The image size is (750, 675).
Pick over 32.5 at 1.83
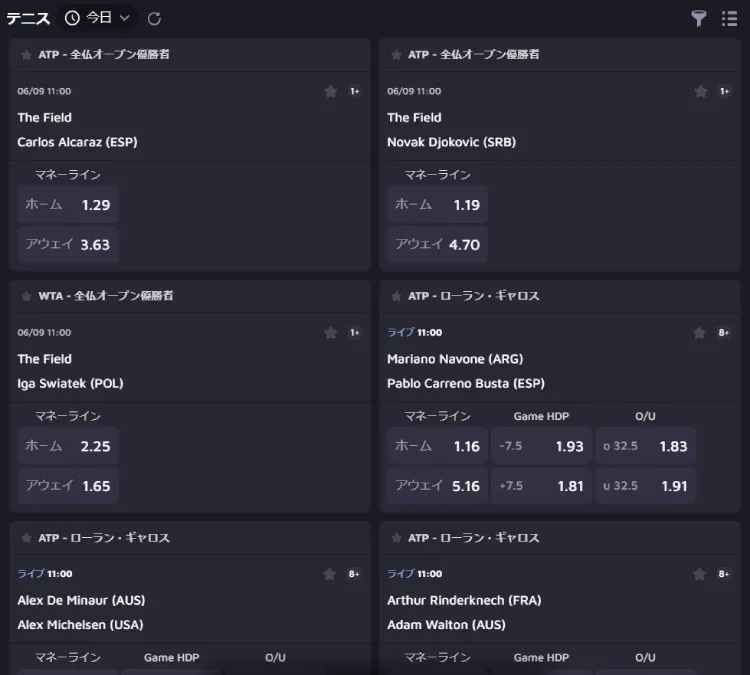[x=645, y=446]
